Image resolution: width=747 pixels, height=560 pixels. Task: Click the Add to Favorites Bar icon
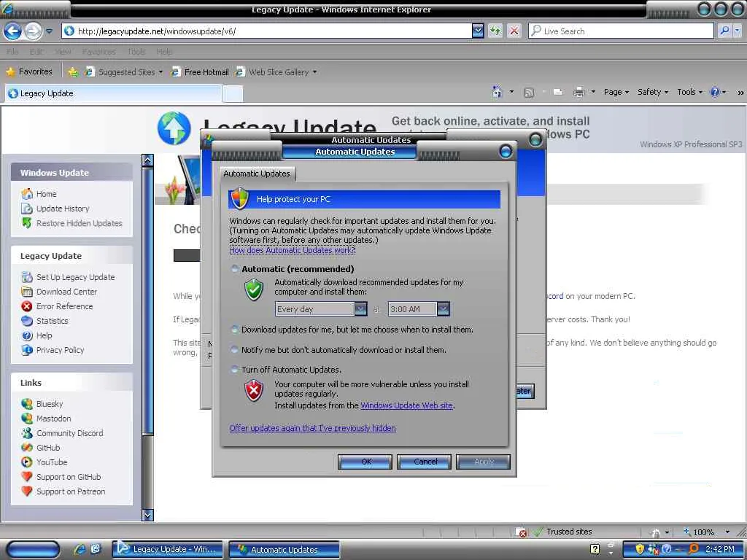point(72,72)
